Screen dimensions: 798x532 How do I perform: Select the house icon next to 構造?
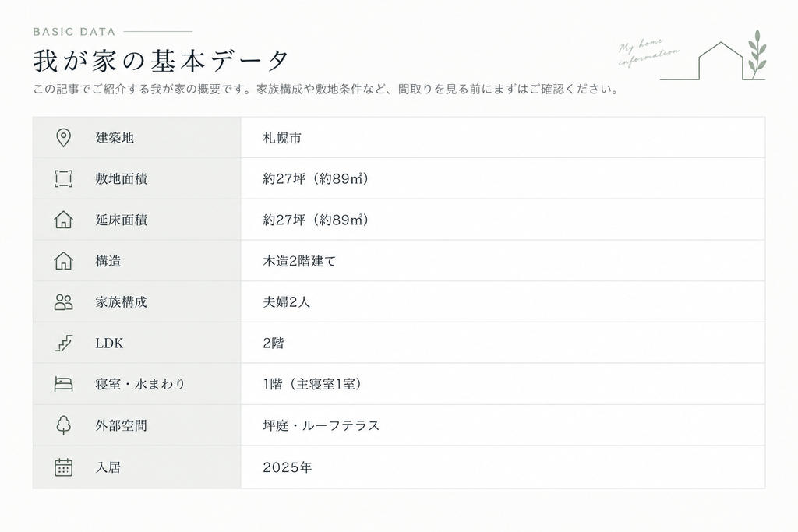(x=63, y=261)
